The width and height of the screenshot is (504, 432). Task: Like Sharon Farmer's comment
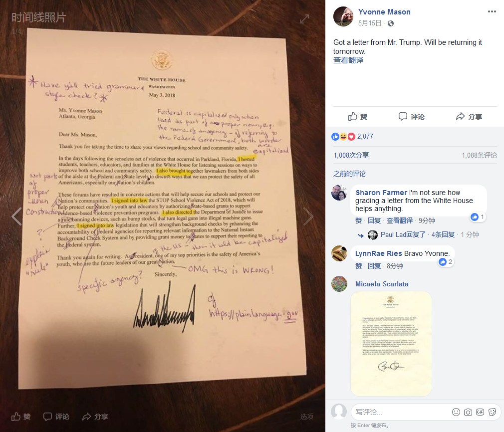click(x=358, y=220)
